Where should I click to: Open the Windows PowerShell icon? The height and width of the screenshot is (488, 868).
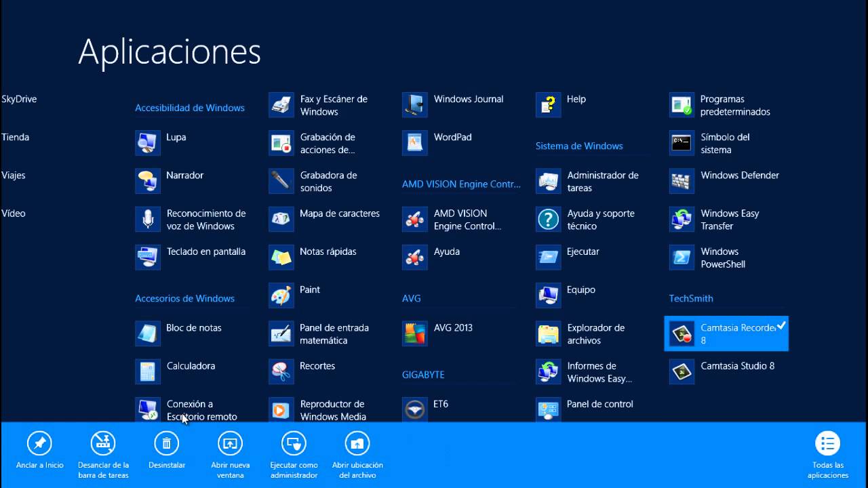[x=682, y=258]
